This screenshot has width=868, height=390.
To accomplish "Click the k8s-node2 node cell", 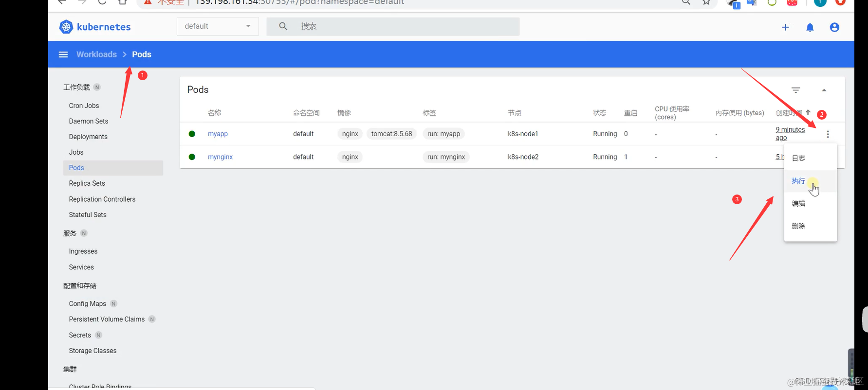I will click(x=523, y=157).
